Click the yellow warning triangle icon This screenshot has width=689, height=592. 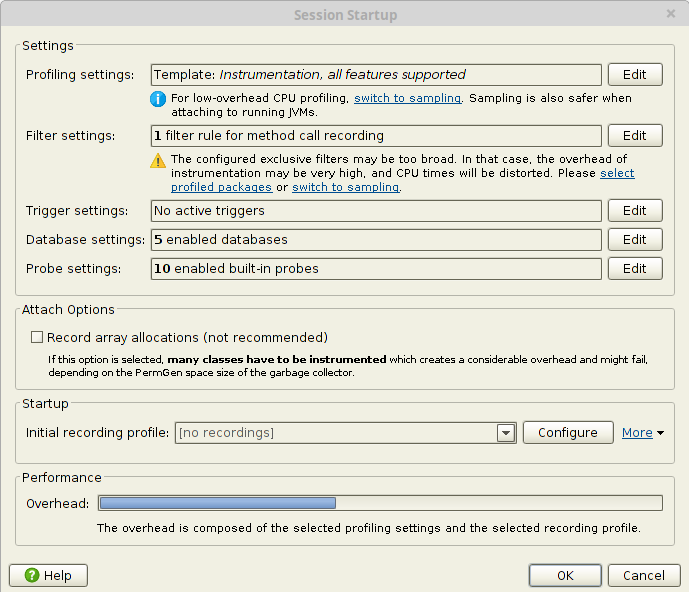pos(158,161)
